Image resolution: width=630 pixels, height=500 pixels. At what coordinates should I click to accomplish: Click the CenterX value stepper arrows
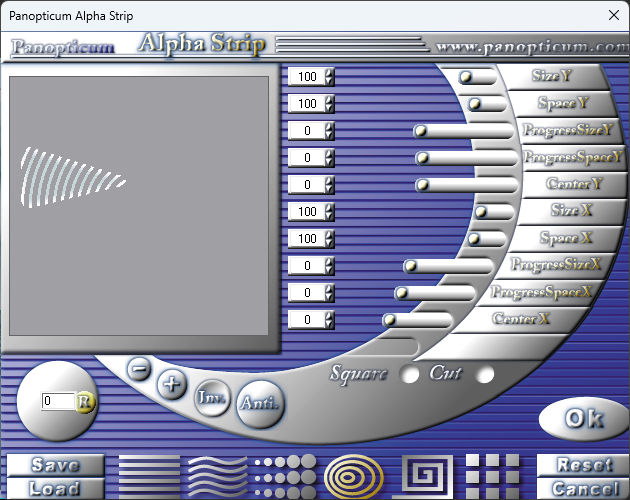pyautogui.click(x=329, y=320)
